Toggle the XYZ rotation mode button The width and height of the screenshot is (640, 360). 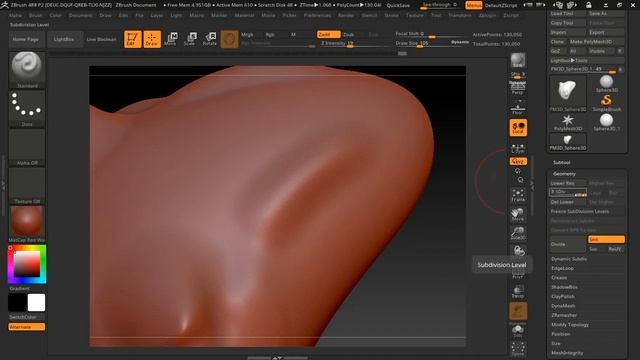tap(518, 161)
